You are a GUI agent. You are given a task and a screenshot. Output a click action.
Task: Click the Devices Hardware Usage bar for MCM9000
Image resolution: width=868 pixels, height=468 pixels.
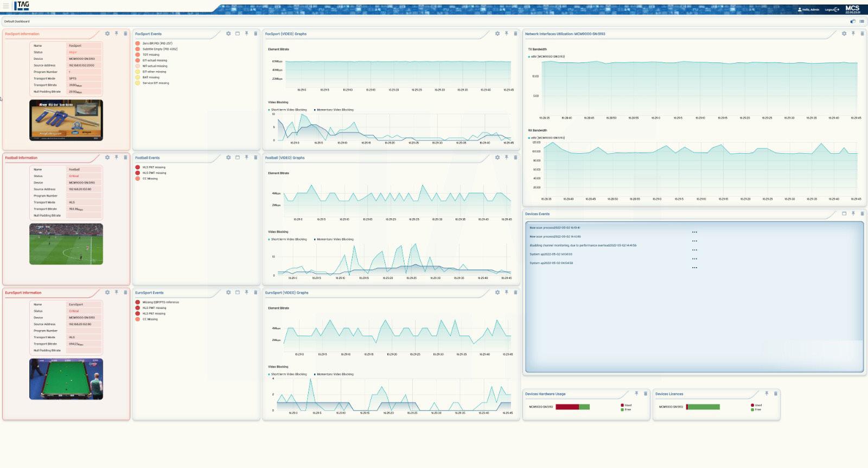tap(572, 407)
